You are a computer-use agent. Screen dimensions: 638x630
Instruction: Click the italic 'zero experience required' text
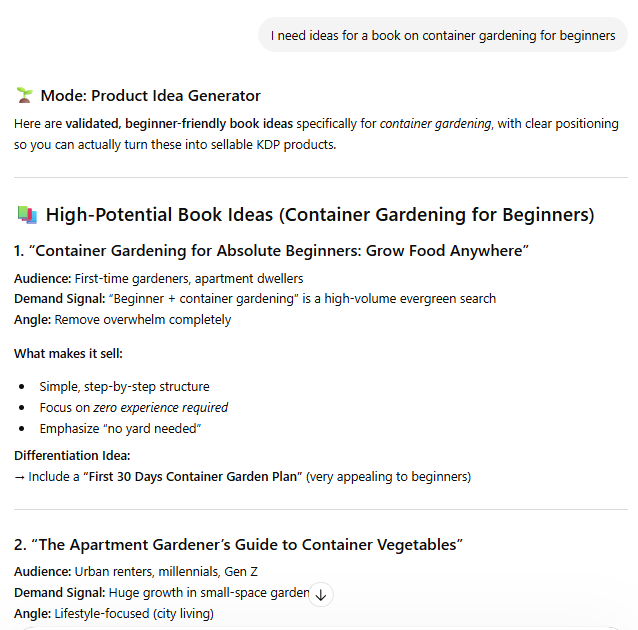tap(161, 408)
